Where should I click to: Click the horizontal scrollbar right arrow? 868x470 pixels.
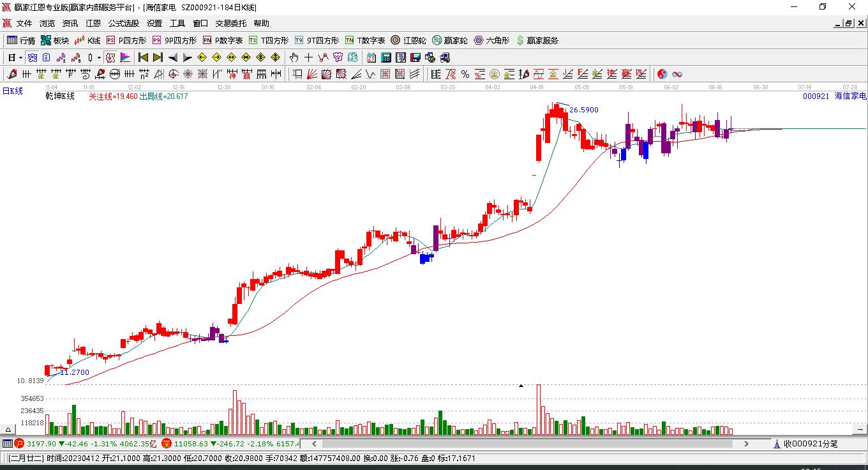tap(747, 444)
